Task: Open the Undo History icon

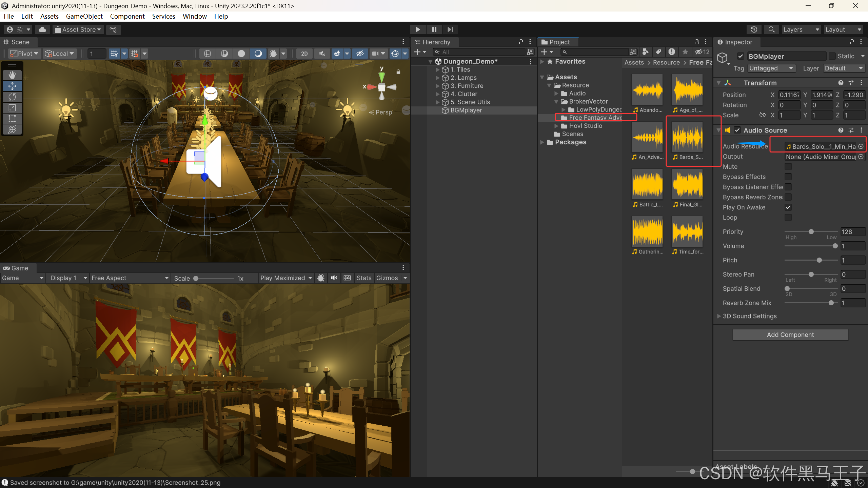Action: tap(754, 29)
